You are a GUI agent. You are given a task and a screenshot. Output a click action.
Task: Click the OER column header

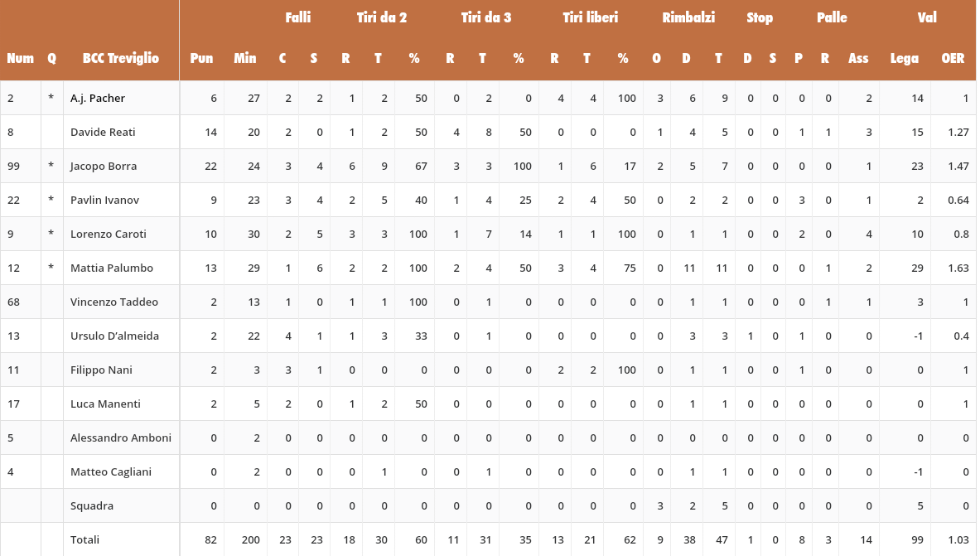pos(953,58)
